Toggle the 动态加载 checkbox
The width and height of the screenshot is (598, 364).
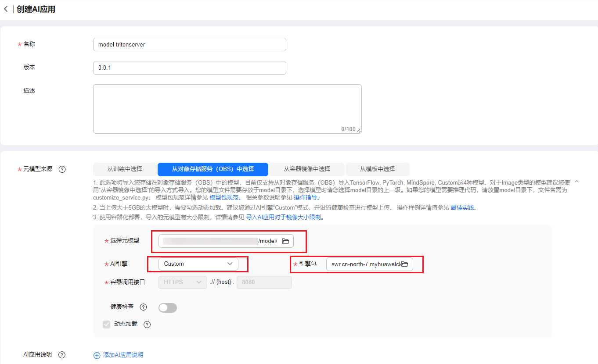tap(106, 325)
